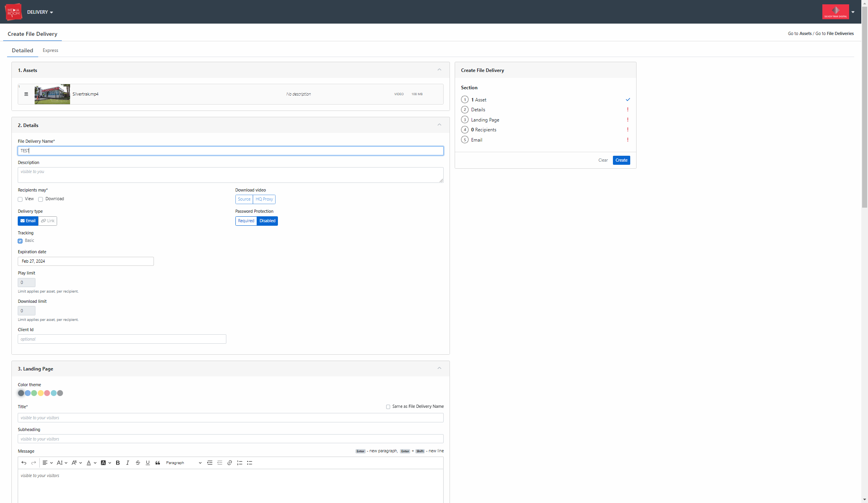This screenshot has height=503, width=868.
Task: Toggle bold formatting in message editor
Action: point(118,463)
